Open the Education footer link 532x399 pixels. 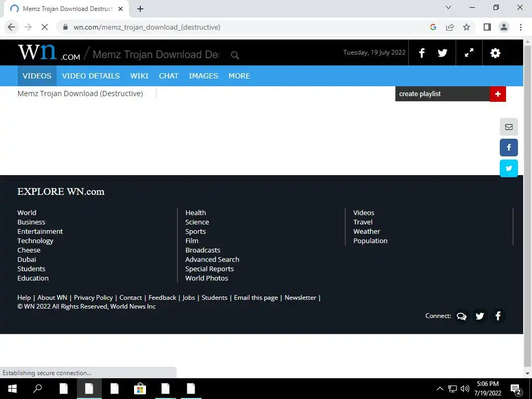pyautogui.click(x=33, y=278)
